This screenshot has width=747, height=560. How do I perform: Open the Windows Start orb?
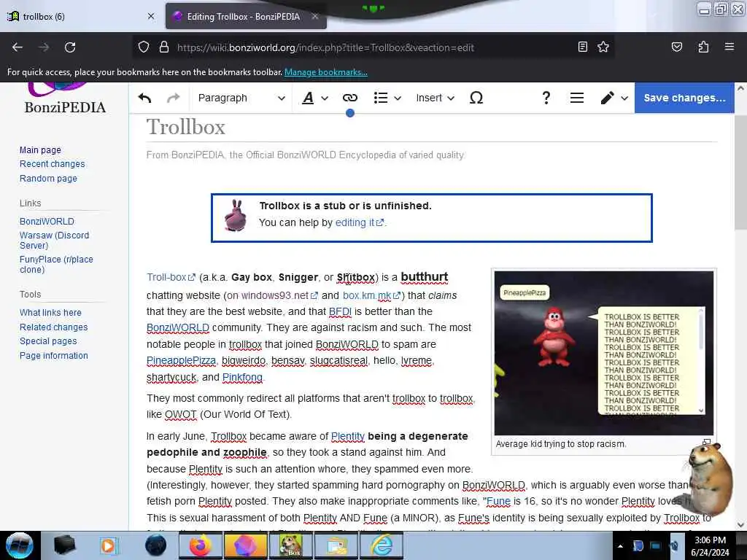pos(19,545)
